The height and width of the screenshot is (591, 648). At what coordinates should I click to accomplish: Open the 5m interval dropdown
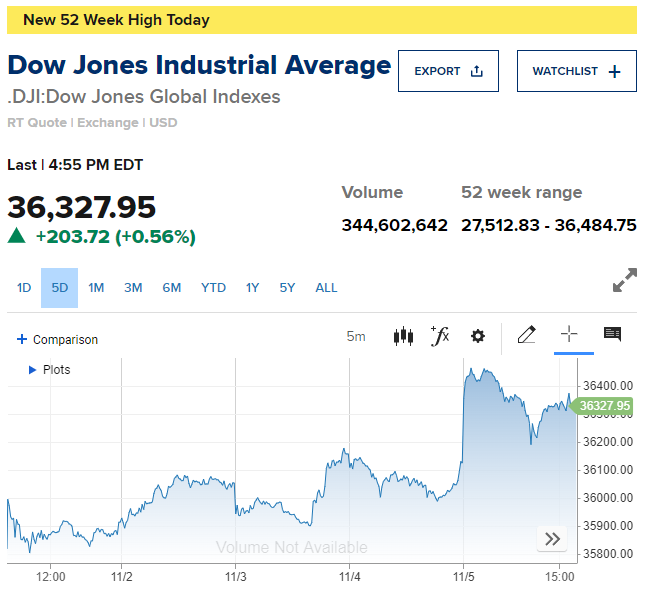point(356,336)
